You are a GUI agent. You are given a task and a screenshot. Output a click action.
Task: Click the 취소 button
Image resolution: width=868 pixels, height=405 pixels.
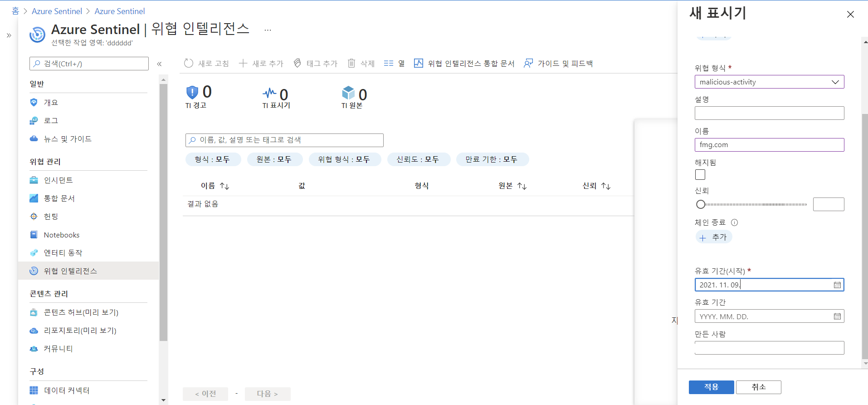tap(758, 387)
